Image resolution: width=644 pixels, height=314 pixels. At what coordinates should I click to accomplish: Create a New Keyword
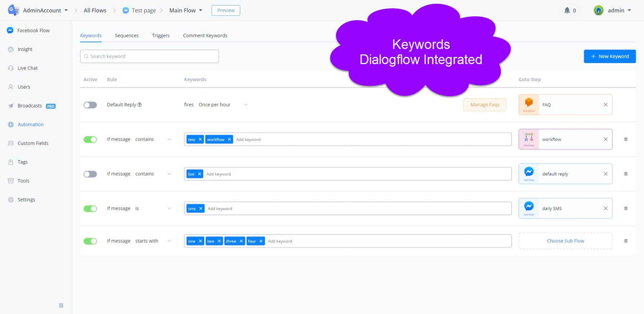pos(610,56)
